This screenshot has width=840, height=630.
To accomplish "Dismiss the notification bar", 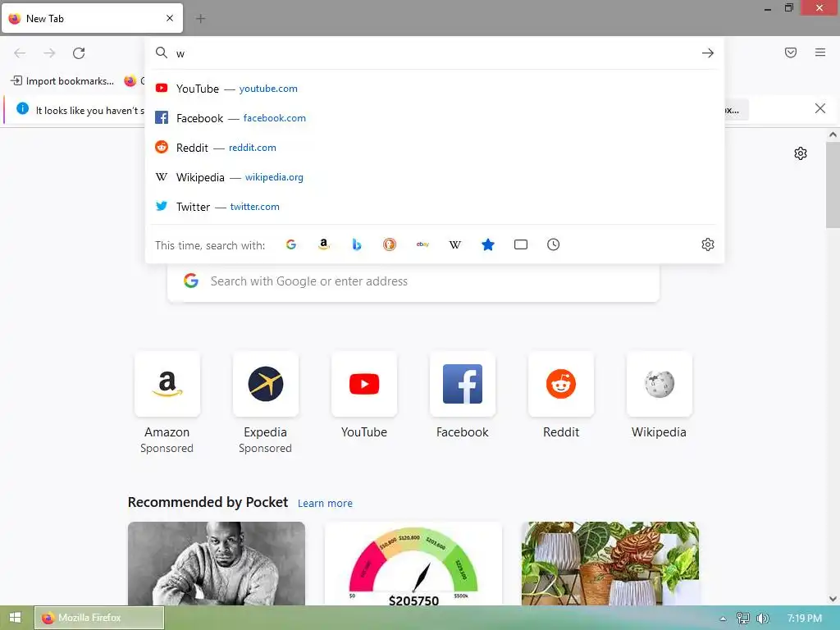I will (x=819, y=109).
